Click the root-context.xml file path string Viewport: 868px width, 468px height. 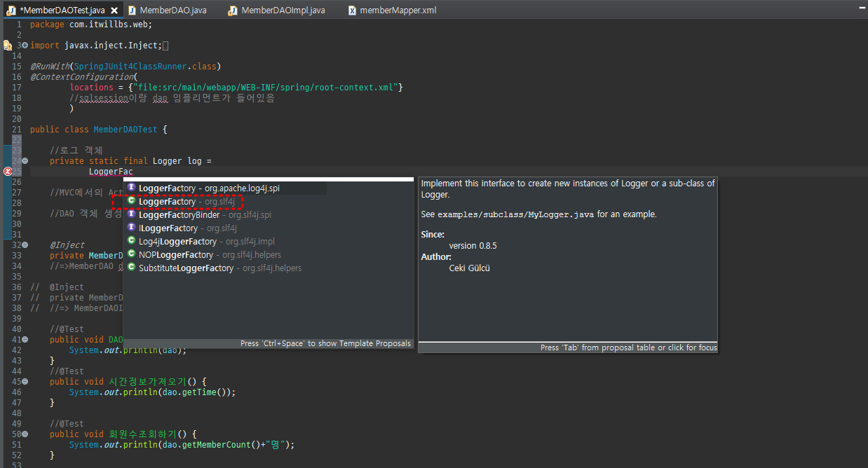pyautogui.click(x=265, y=88)
